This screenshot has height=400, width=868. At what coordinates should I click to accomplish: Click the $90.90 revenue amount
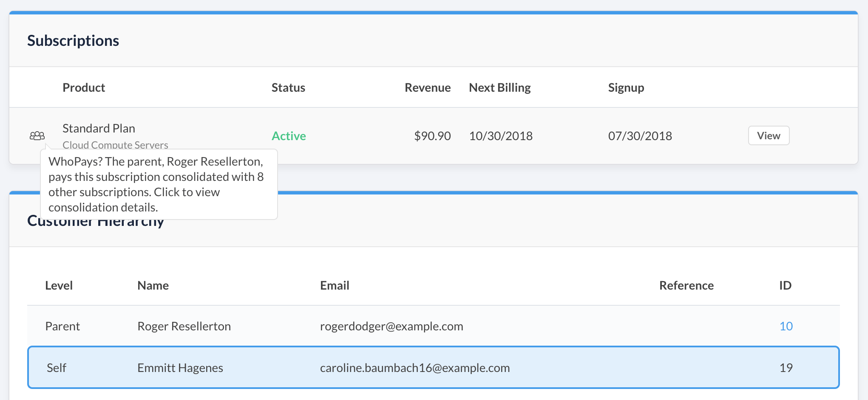(x=432, y=136)
